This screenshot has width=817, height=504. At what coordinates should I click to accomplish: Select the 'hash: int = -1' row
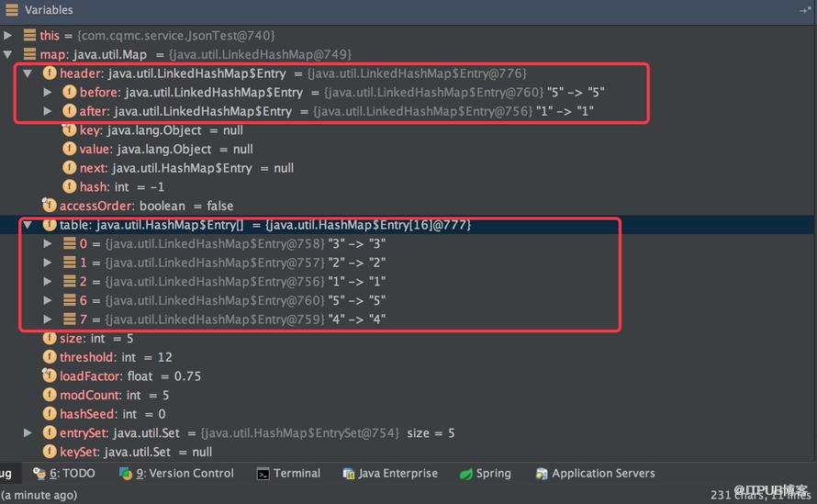(408, 186)
